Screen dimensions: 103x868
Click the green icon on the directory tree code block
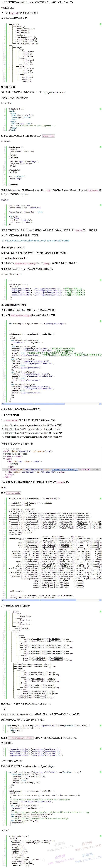tap(100, 25)
